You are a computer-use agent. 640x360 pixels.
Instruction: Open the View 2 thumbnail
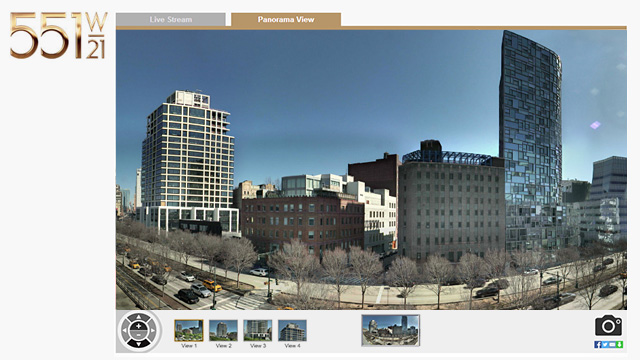pyautogui.click(x=223, y=331)
